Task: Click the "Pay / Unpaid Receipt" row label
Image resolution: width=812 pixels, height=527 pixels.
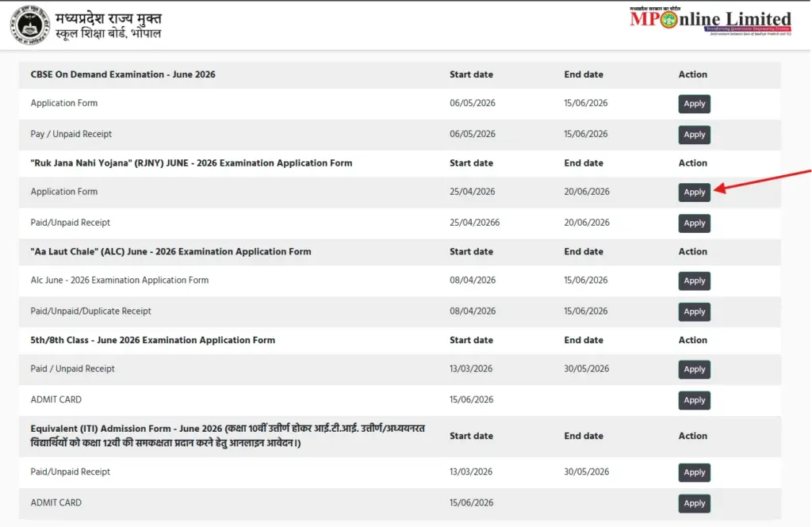Action: tap(71, 134)
